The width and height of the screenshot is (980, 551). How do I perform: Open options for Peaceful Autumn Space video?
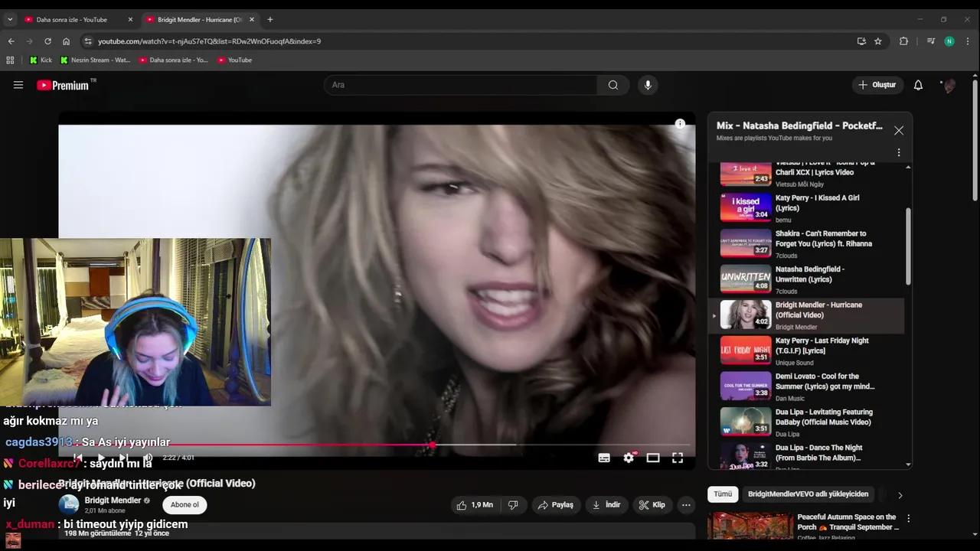click(908, 518)
